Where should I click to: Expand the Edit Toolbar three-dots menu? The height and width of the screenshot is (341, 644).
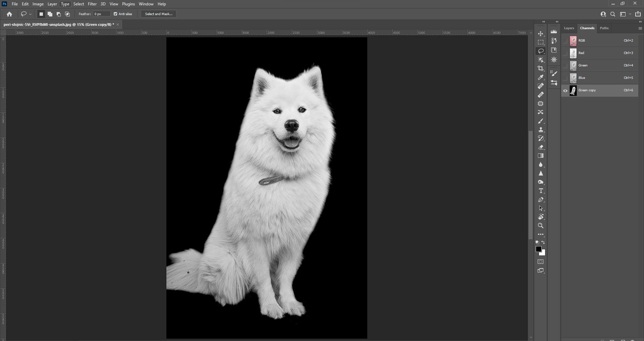pos(540,235)
